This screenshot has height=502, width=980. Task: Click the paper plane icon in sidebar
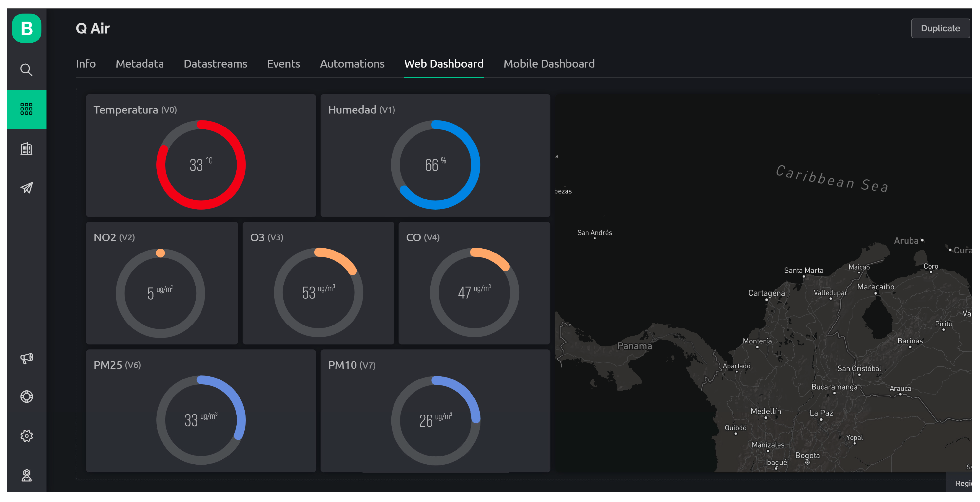26,188
